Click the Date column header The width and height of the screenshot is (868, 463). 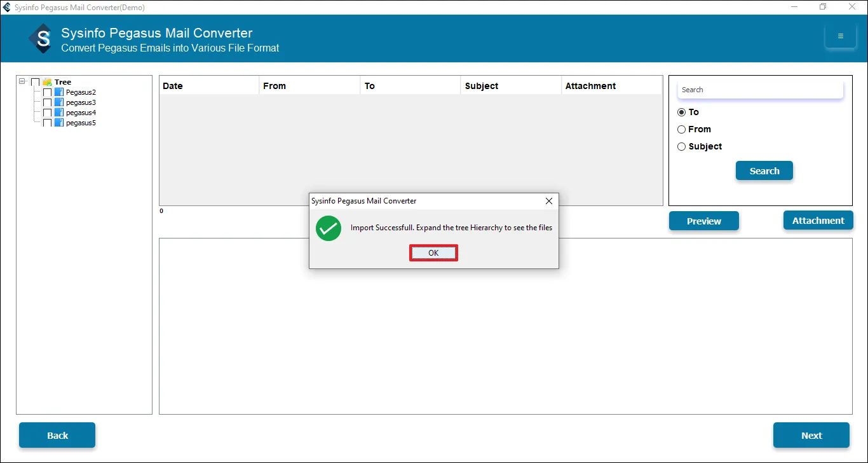coord(209,86)
